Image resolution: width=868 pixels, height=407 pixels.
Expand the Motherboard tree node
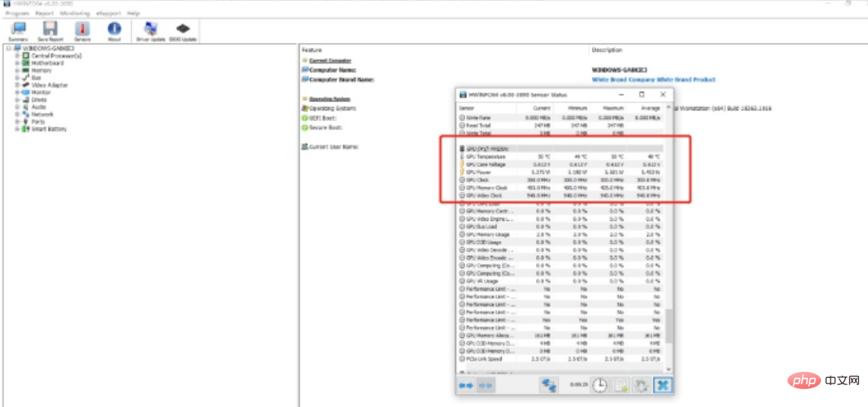tap(17, 63)
